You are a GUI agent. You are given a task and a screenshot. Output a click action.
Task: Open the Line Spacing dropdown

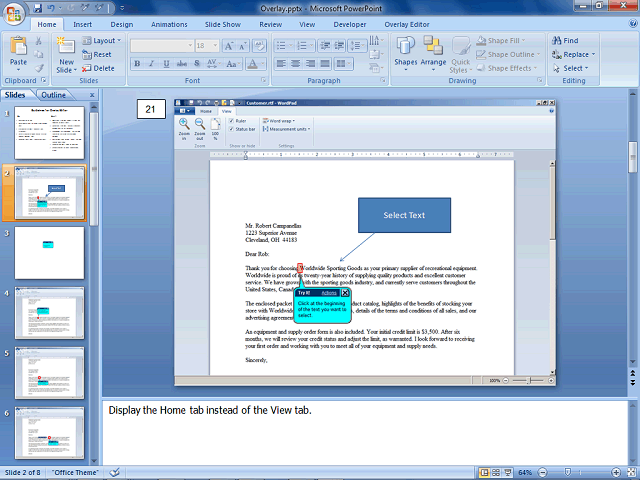357,45
